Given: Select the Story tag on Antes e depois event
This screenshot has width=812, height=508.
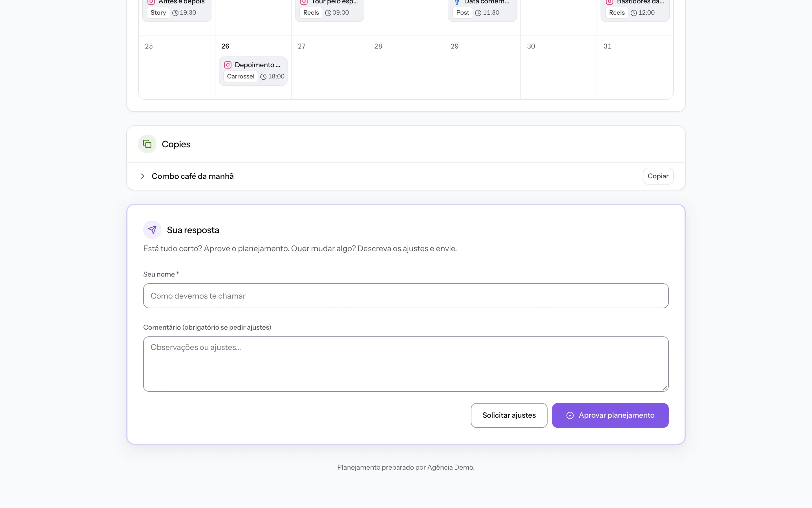Looking at the screenshot, I should (158, 12).
